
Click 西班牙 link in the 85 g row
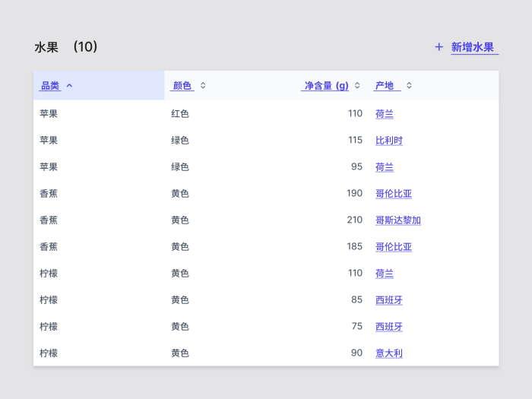coord(389,300)
